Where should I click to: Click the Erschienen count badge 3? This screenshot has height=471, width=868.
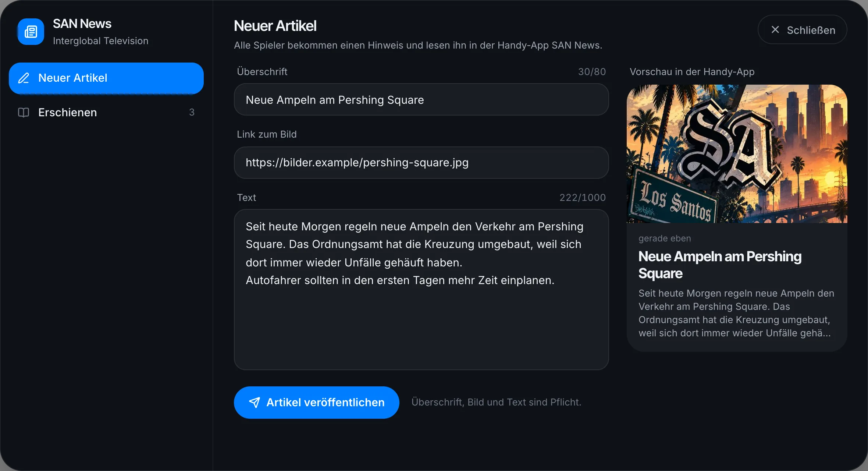pyautogui.click(x=192, y=112)
